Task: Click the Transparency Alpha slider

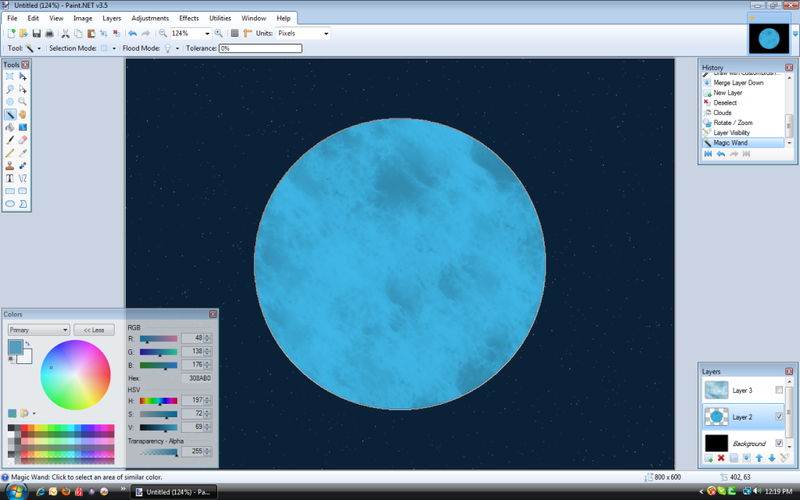Action: point(159,452)
